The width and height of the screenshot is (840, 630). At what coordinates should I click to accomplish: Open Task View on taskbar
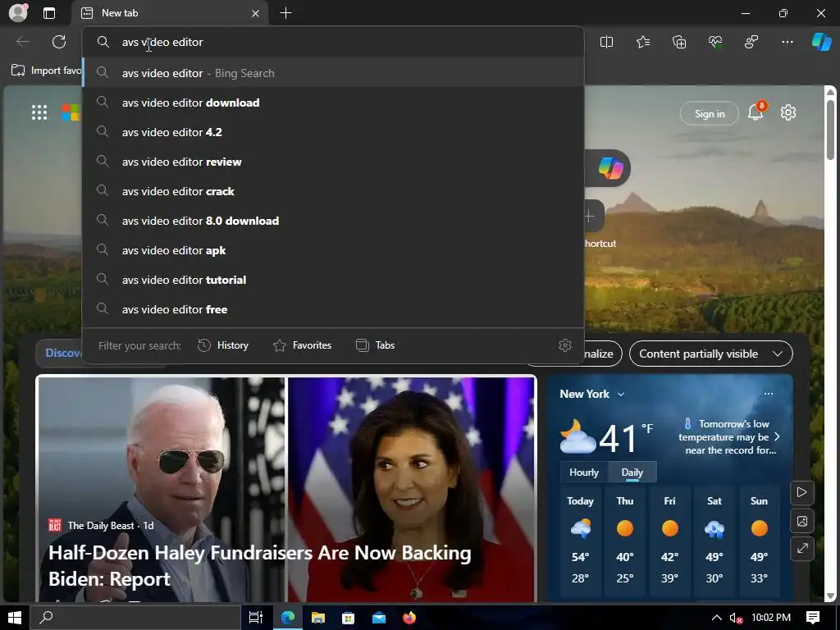pyautogui.click(x=256, y=618)
